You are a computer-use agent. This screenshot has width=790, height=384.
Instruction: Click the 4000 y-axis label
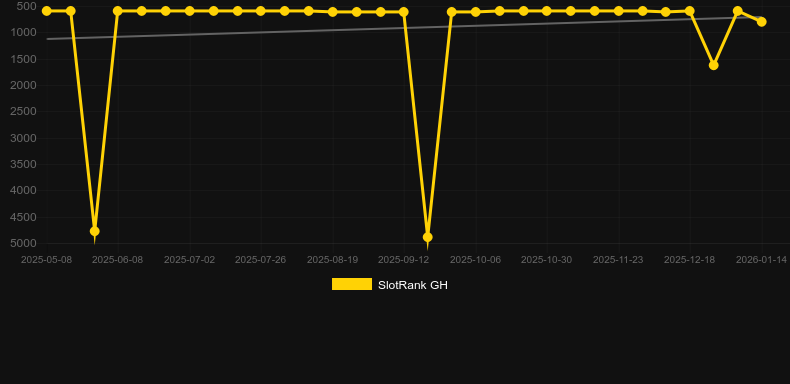24,191
